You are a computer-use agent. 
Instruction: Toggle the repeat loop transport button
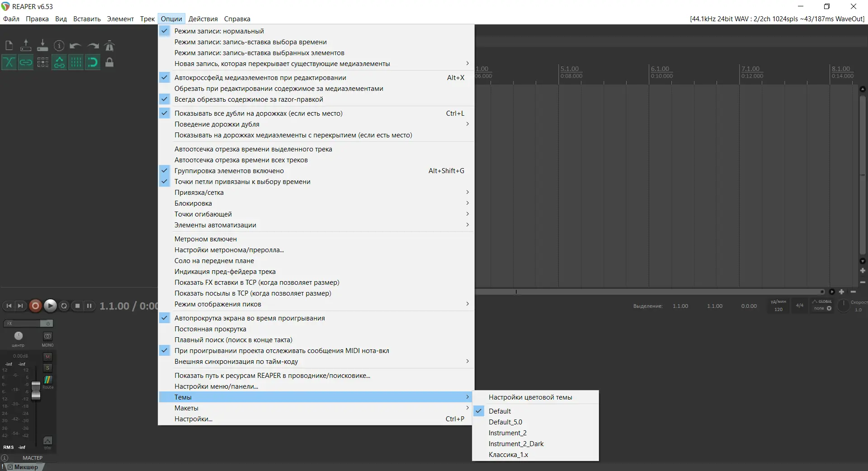(64, 306)
